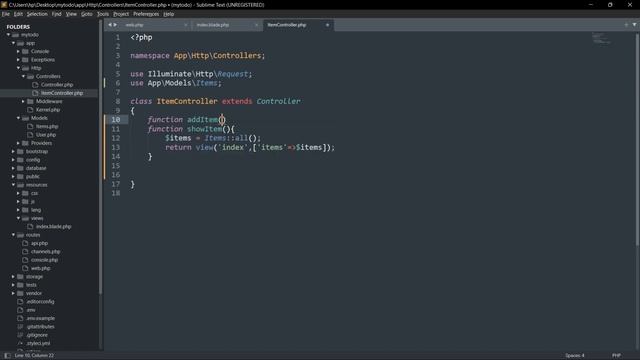Collapse the views folder arrow
The width and height of the screenshot is (640, 360).
tap(18, 218)
